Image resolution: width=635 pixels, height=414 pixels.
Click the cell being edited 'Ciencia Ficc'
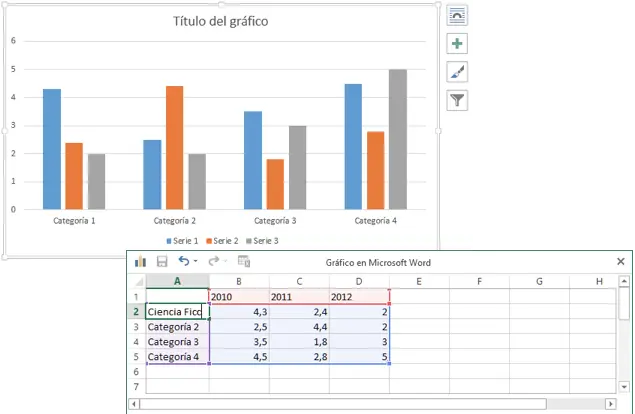(177, 312)
